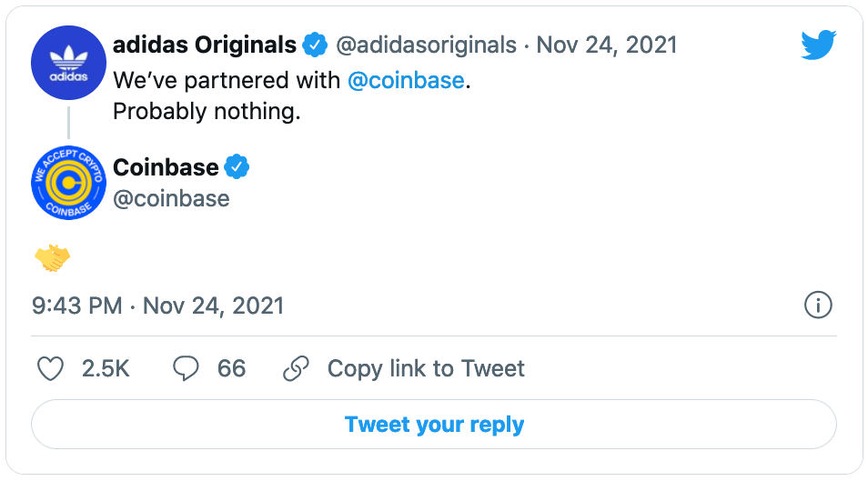The height and width of the screenshot is (481, 868).
Task: Open the @adidasoriginals handle link
Action: 426,45
